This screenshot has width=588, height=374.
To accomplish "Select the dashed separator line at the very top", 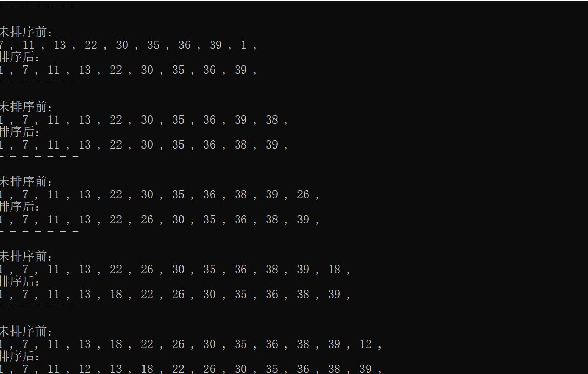I will (x=39, y=7).
